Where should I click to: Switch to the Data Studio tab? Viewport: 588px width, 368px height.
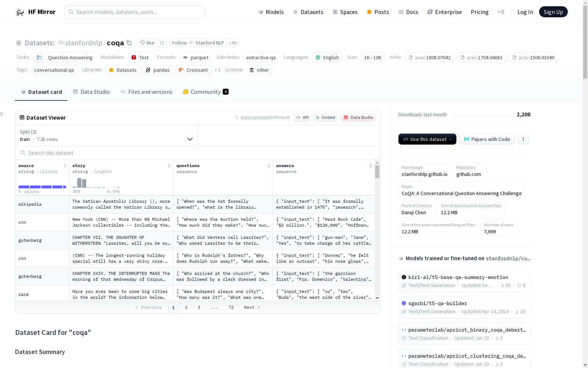(91, 92)
